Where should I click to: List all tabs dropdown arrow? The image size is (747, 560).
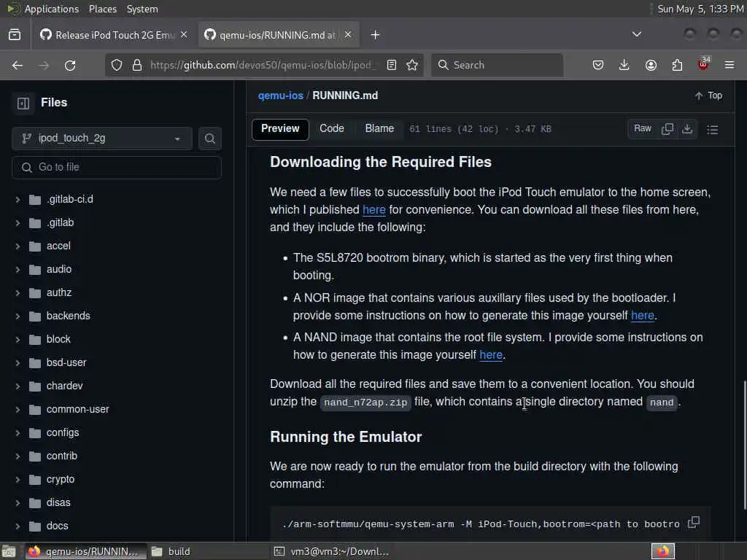coord(636,34)
